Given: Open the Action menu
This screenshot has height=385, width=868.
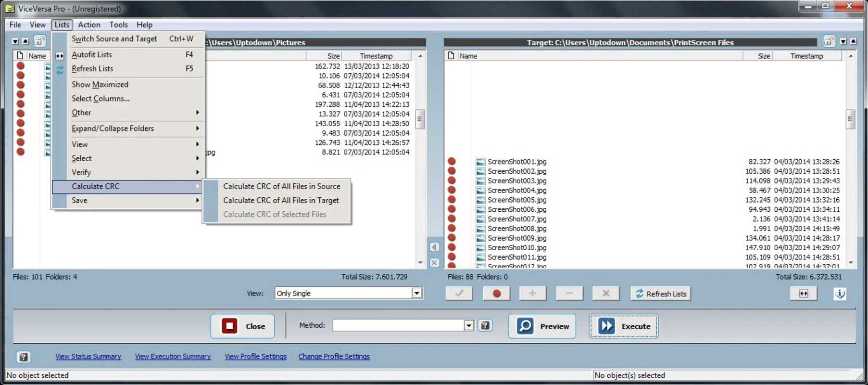Looking at the screenshot, I should pyautogui.click(x=89, y=25).
